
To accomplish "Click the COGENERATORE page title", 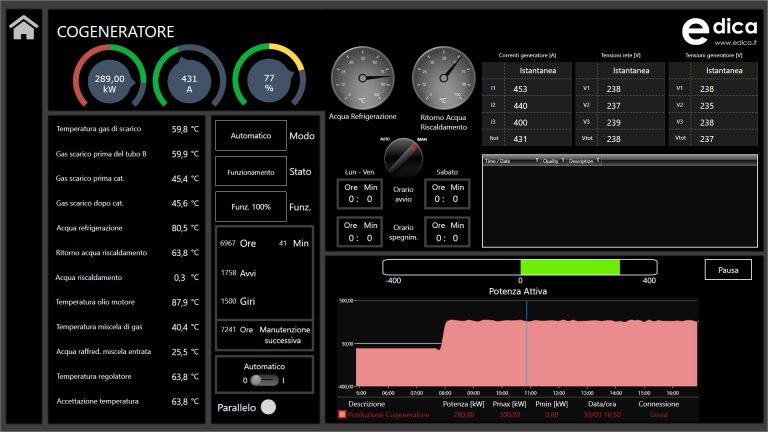I will tap(116, 32).
